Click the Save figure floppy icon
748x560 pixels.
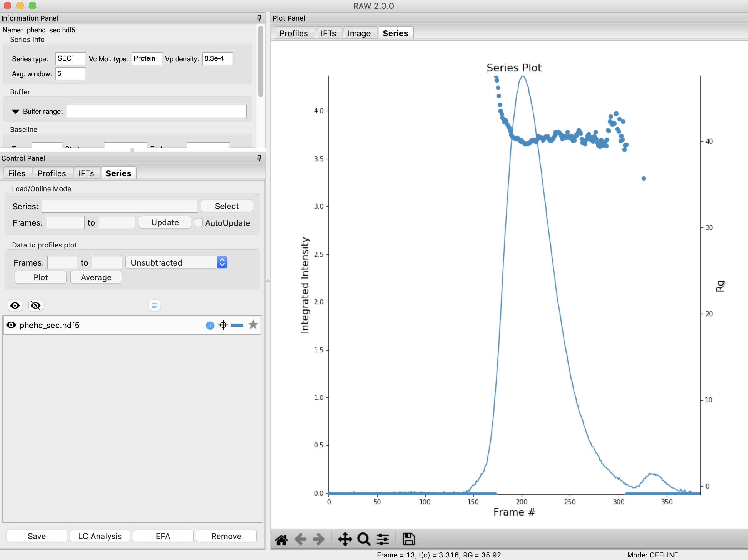[x=408, y=539]
